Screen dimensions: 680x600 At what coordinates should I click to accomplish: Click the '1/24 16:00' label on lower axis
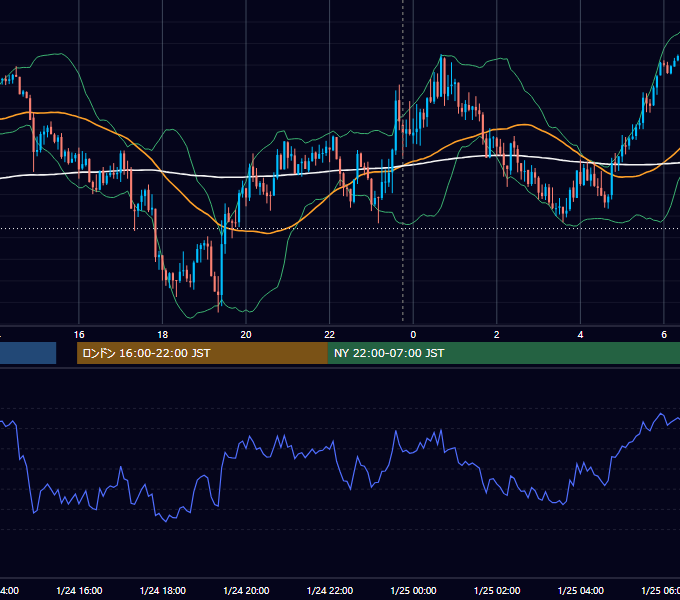[x=79, y=590]
